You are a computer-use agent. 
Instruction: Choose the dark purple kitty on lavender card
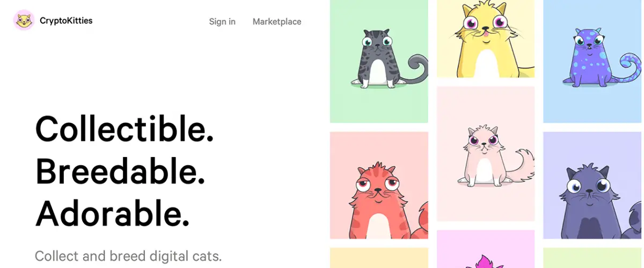pyautogui.click(x=594, y=185)
